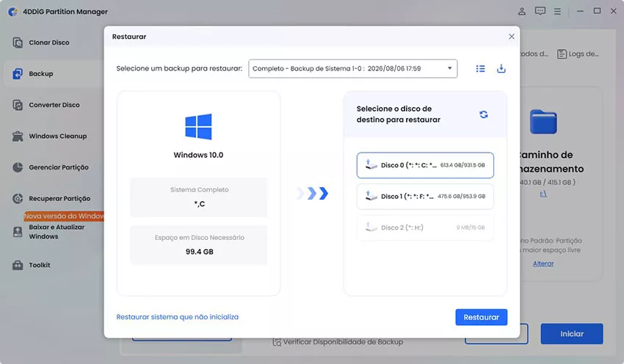Click the Windows Cleanup broom icon

(18, 136)
